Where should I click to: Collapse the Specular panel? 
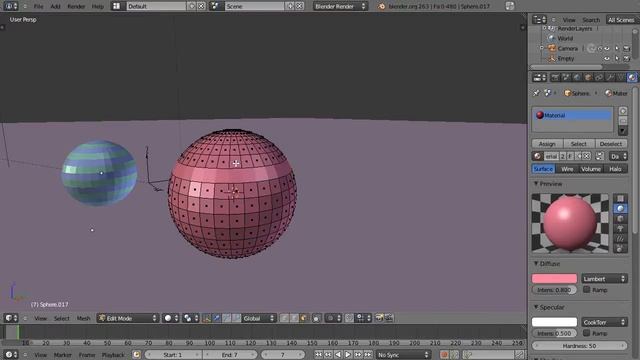click(536, 307)
